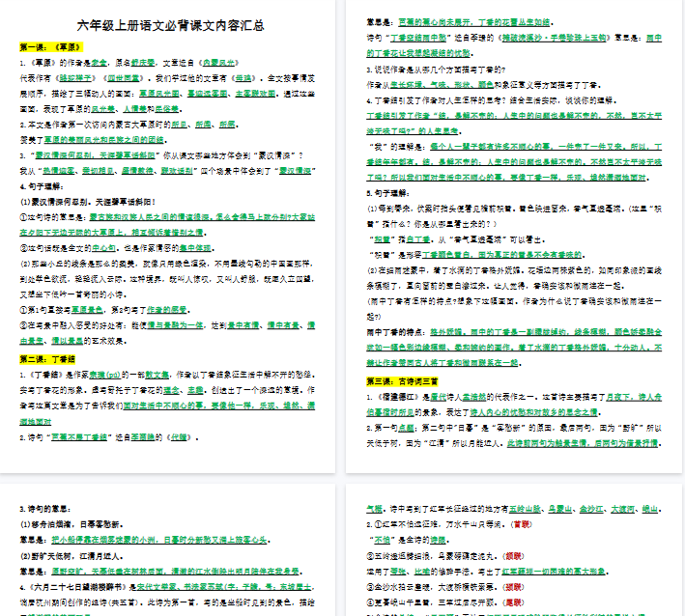Image resolution: width=685 pixels, height=616 pixels.
Task: Click the green answer 亲切相见
Action: (x=99, y=171)
